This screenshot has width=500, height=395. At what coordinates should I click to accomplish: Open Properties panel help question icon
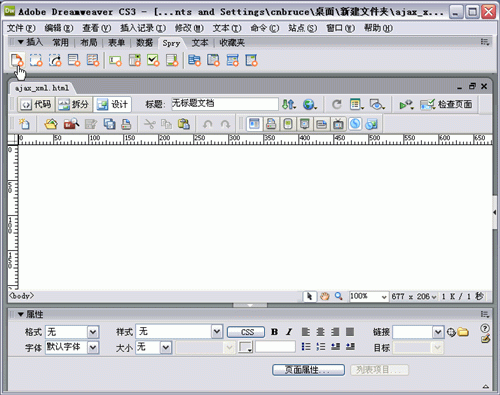click(485, 328)
